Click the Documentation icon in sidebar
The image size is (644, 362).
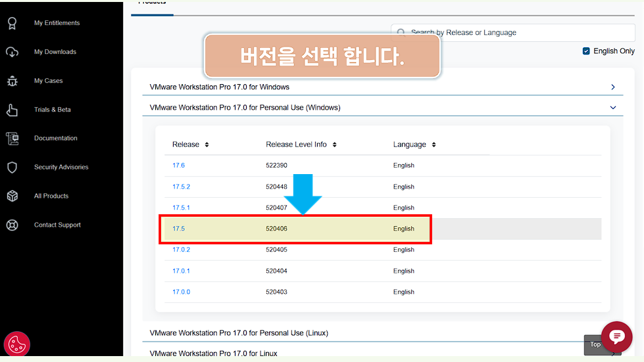click(12, 139)
